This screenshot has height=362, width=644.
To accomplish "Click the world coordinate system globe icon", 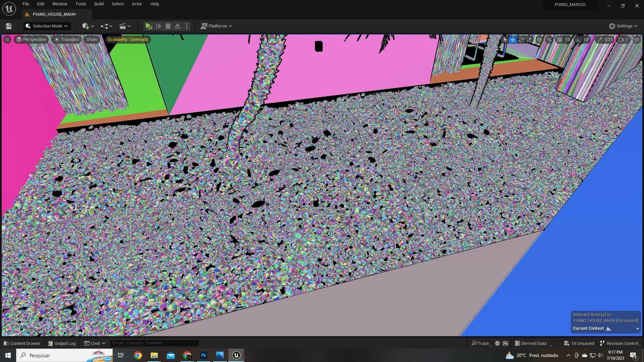I will click(x=539, y=40).
